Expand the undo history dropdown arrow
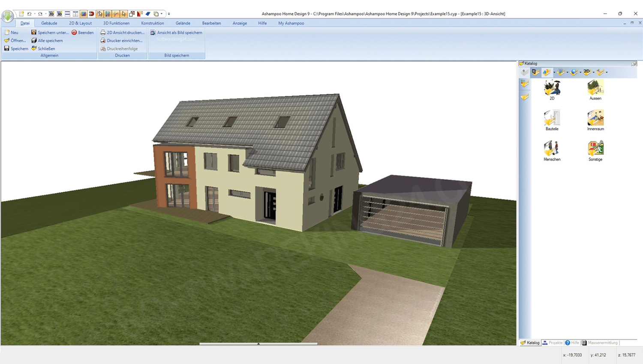This screenshot has height=364, width=643. click(35, 14)
